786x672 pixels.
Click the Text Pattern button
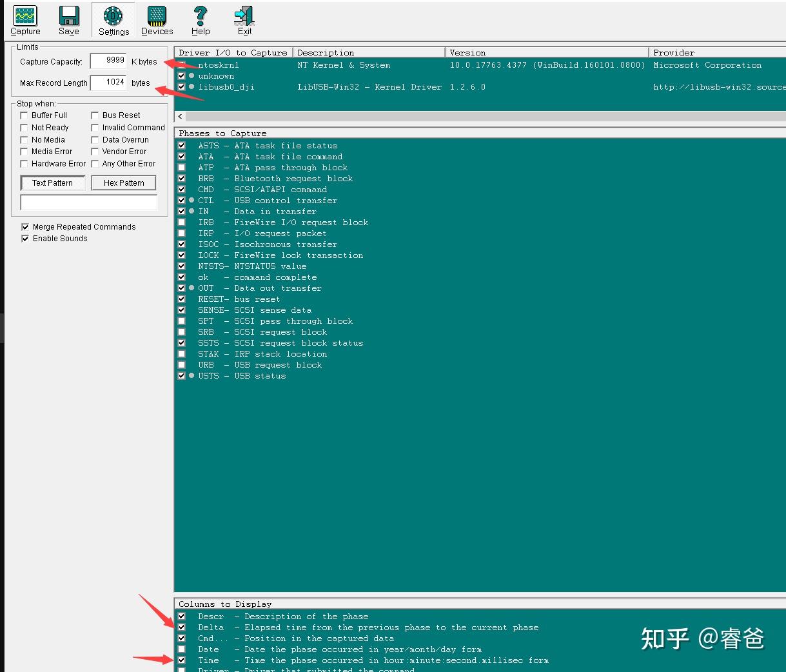tap(53, 183)
